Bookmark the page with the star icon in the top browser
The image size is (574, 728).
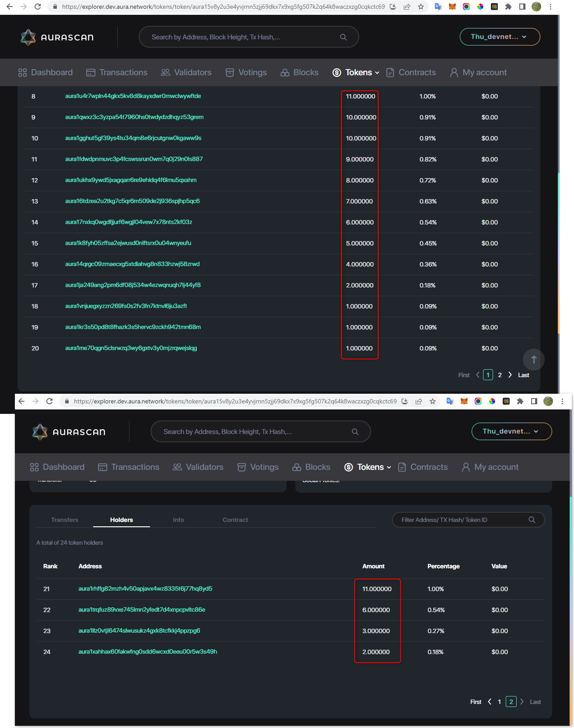click(x=421, y=7)
